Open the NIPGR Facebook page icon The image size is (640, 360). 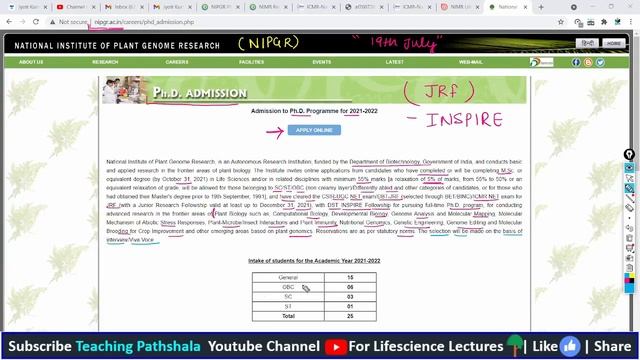(576, 62)
